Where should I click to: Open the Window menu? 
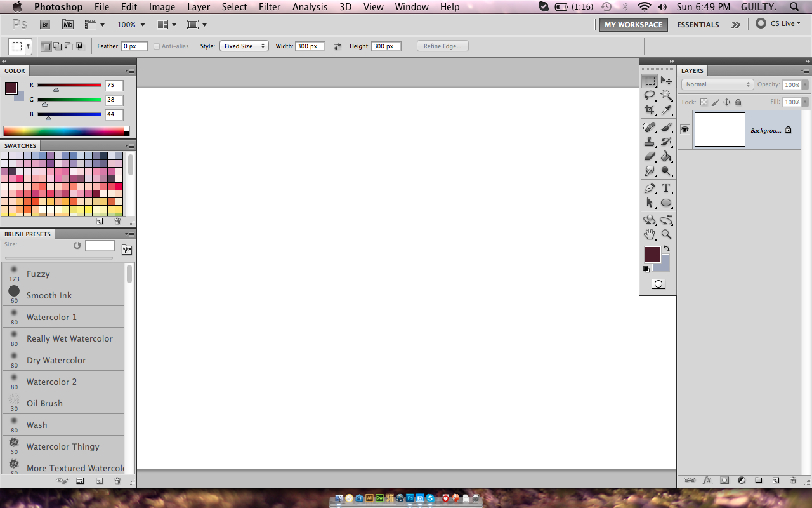412,7
